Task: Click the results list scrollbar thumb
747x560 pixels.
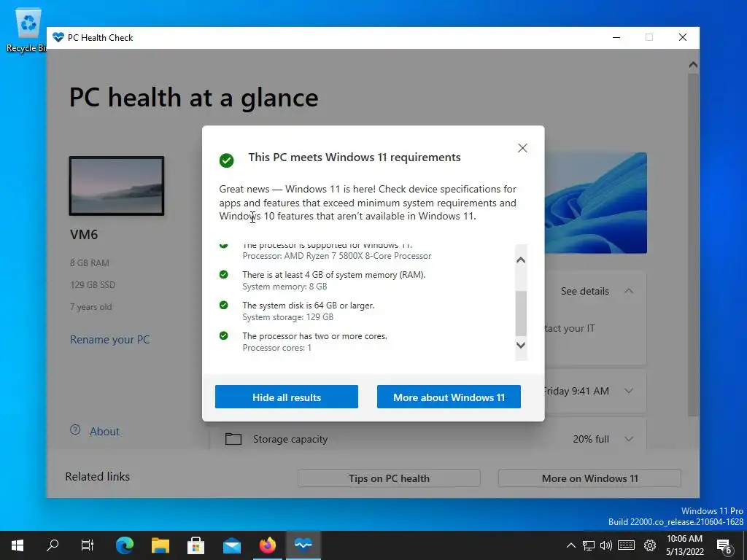Action: (x=521, y=314)
